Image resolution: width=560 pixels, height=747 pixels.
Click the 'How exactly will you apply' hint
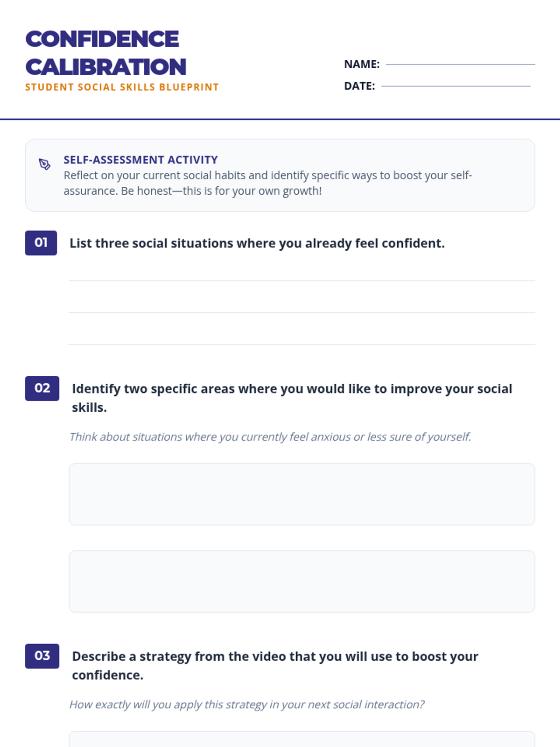coord(247,704)
